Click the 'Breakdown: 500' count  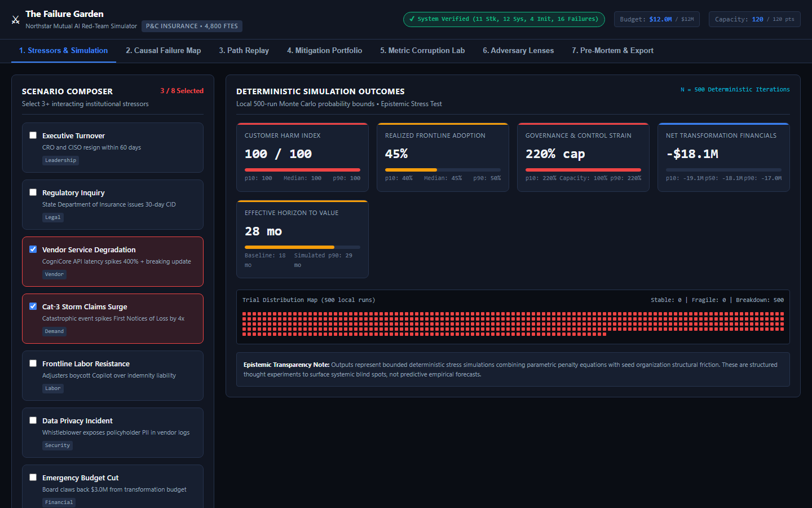(760, 300)
